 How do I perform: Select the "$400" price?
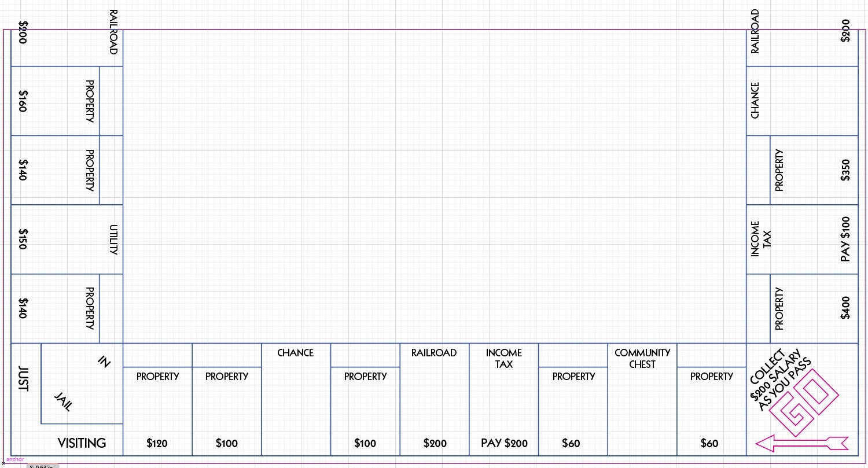[x=845, y=308]
